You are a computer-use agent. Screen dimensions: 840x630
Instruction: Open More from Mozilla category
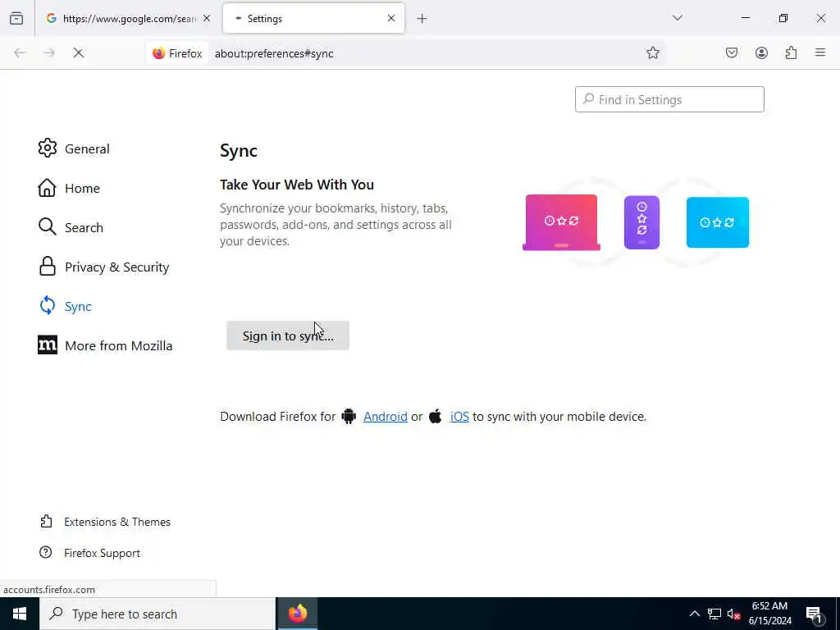[106, 345]
